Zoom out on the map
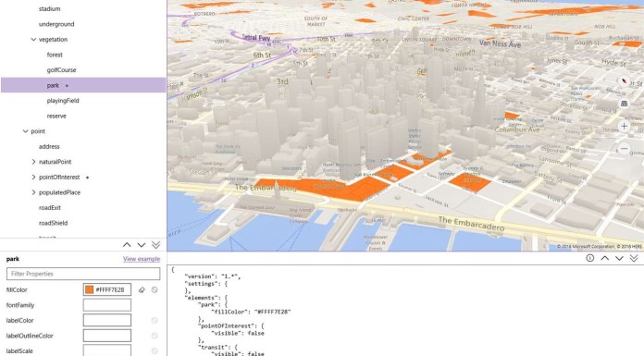 (624, 148)
